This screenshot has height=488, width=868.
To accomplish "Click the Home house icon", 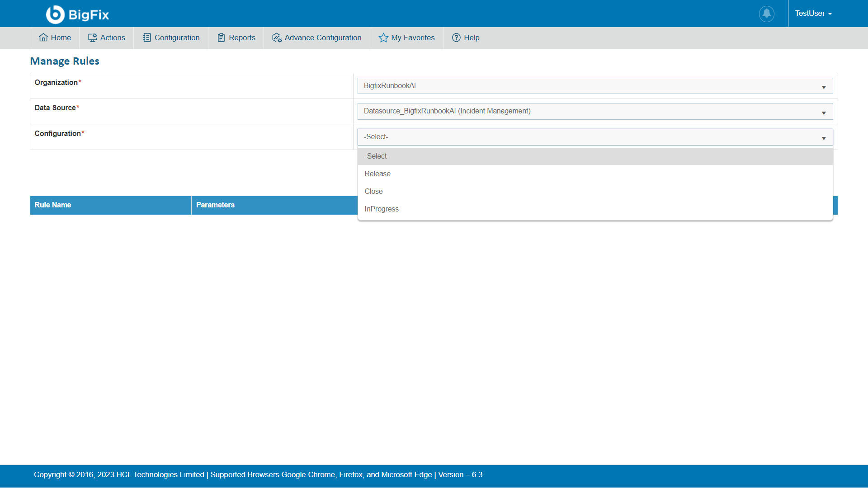I will pyautogui.click(x=43, y=38).
